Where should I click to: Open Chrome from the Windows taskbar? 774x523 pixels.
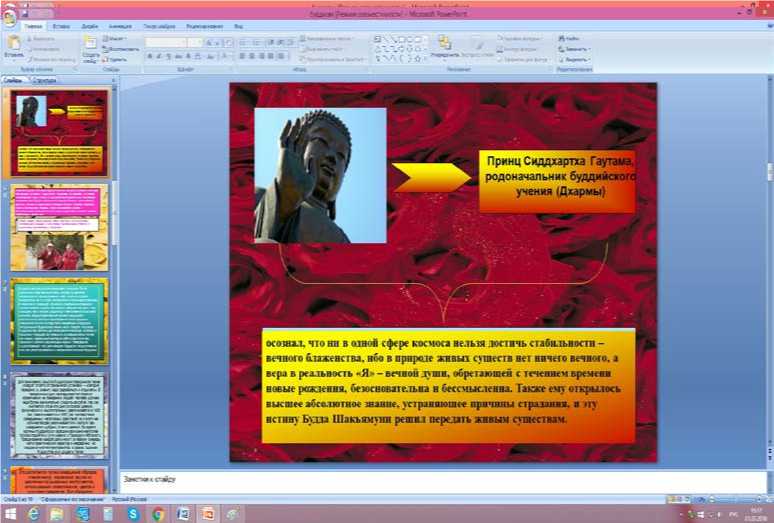158,514
